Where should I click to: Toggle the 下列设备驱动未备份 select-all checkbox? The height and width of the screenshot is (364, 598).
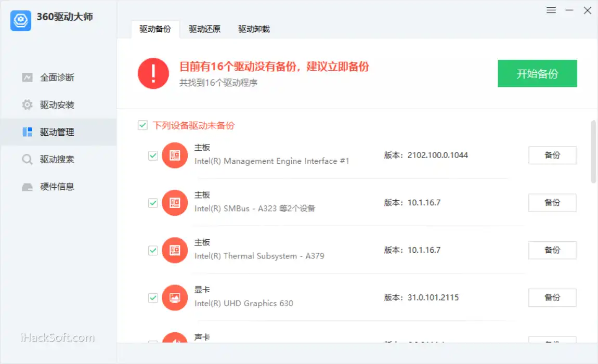coord(142,125)
